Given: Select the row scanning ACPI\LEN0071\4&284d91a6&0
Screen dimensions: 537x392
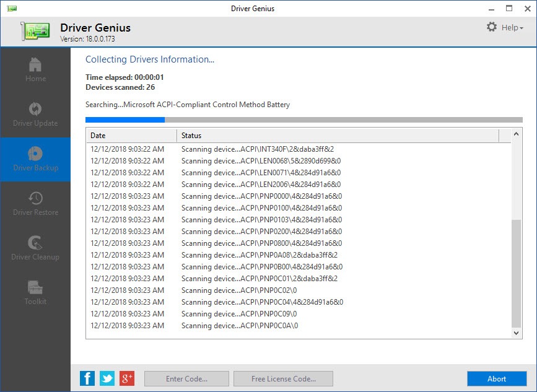Looking at the screenshot, I should [299, 173].
